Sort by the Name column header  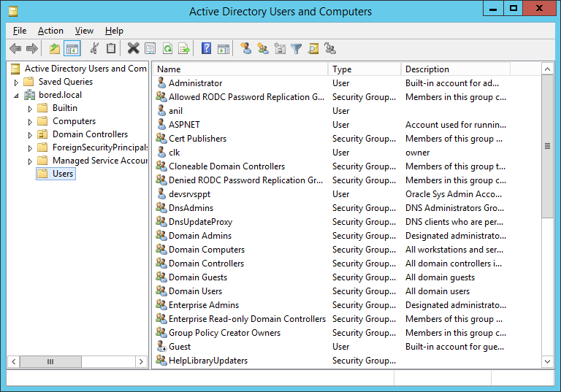[240, 69]
